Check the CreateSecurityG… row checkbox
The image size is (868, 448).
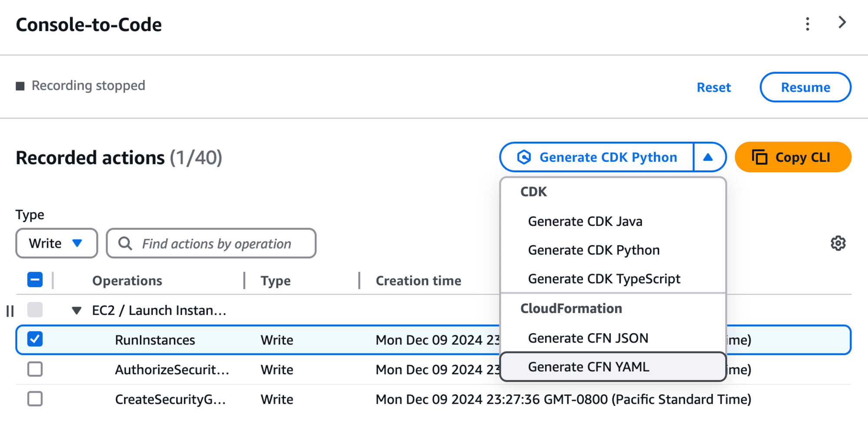point(35,399)
